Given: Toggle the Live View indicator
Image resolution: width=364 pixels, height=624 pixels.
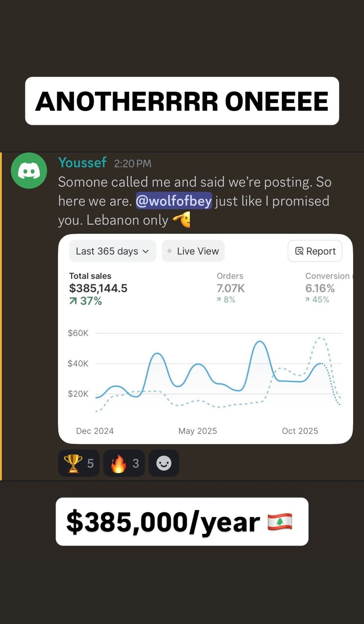Looking at the screenshot, I should [193, 251].
